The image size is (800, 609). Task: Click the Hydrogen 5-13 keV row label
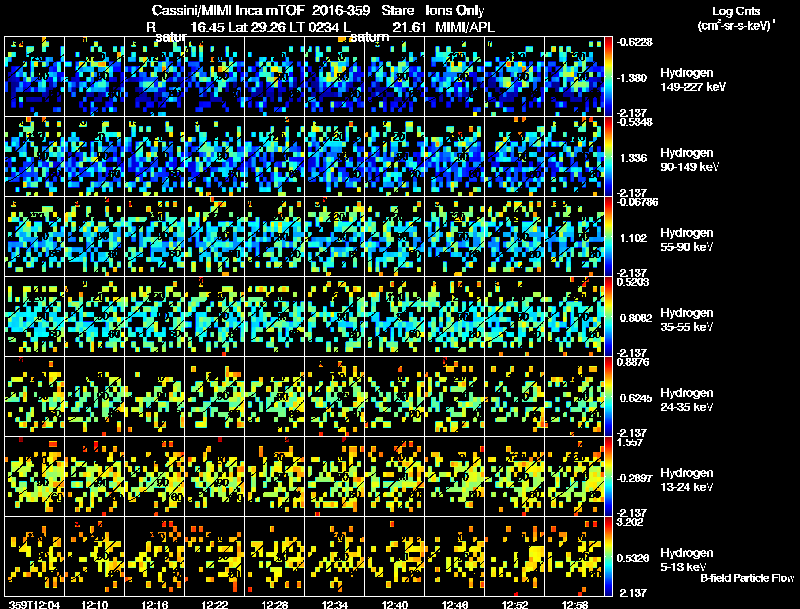point(687,560)
